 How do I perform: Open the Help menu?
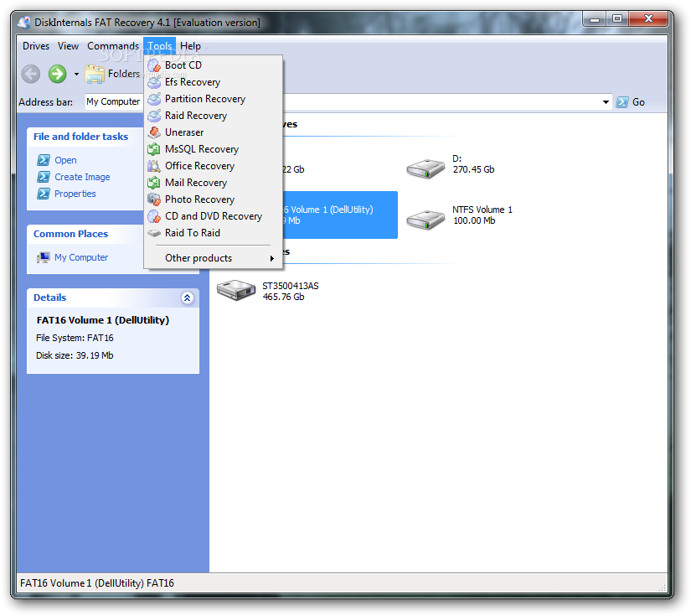tap(190, 46)
